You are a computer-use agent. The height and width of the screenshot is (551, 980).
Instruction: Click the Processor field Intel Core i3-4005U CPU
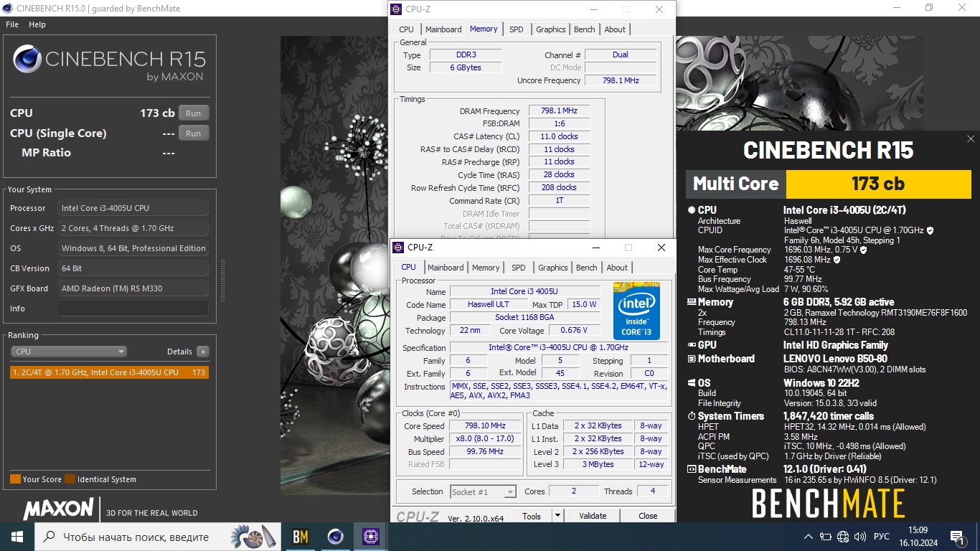[x=133, y=208]
